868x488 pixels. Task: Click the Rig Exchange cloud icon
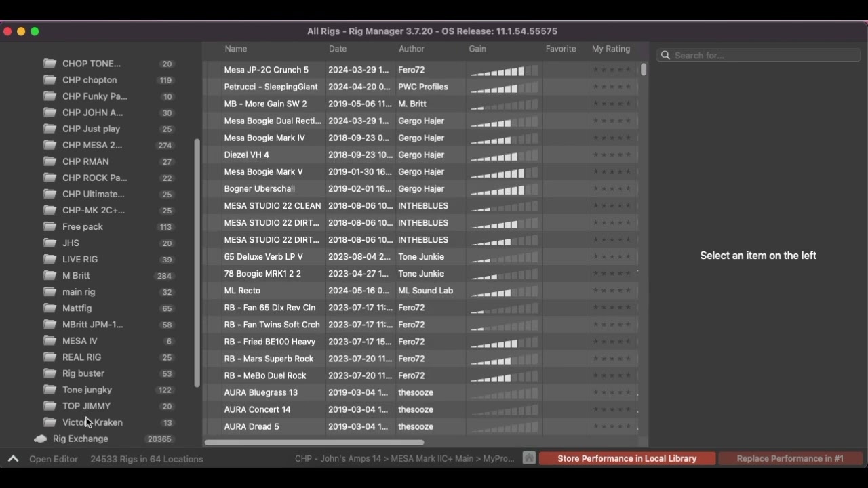pyautogui.click(x=41, y=439)
